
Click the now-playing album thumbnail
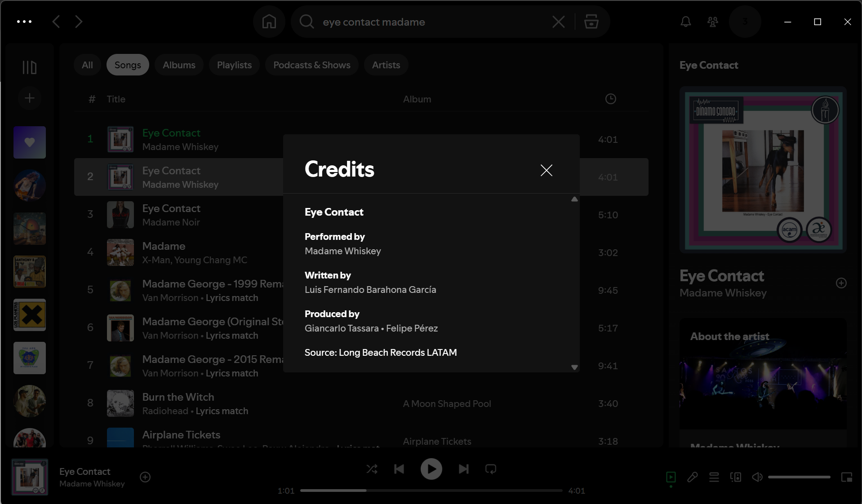click(30, 477)
